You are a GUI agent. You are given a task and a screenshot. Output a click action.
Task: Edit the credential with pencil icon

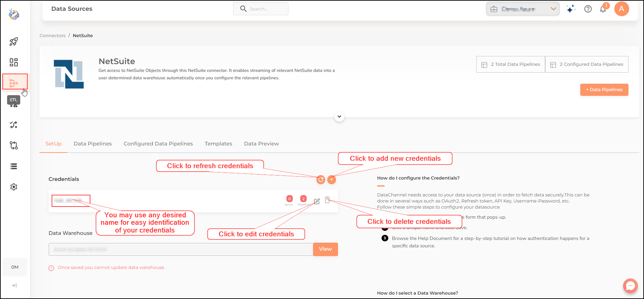pyautogui.click(x=316, y=201)
